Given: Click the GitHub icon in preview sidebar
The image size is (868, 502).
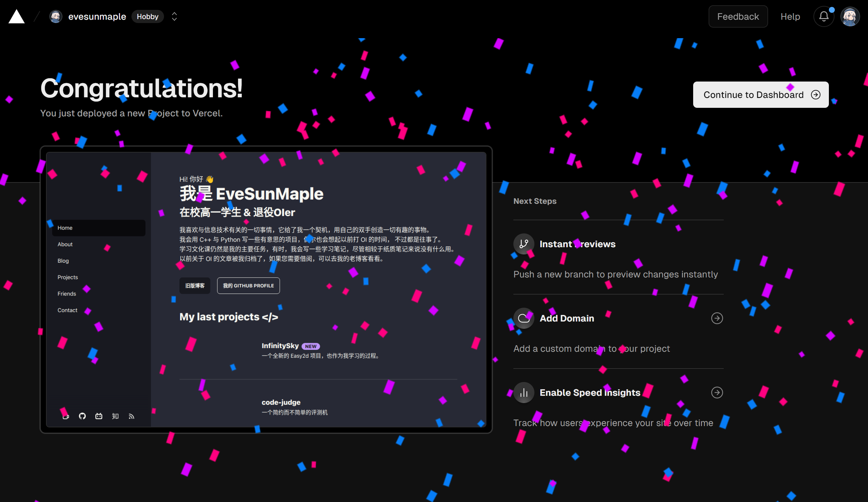Looking at the screenshot, I should [82, 416].
